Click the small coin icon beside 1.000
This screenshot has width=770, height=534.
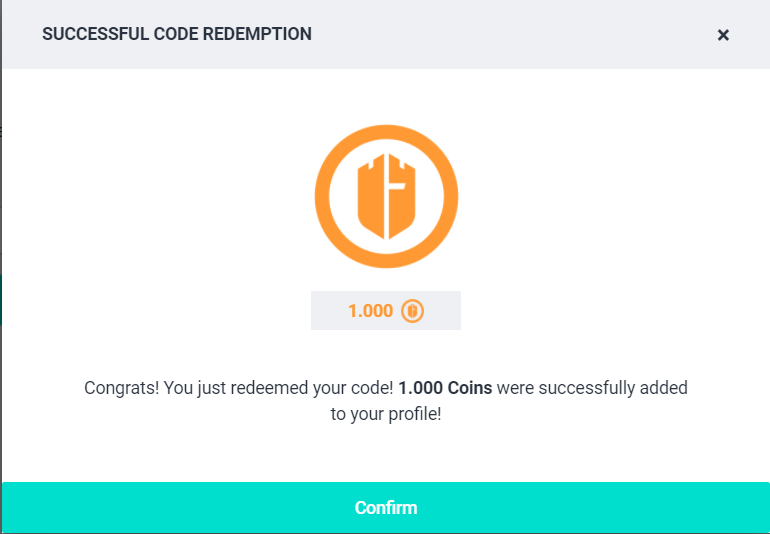(x=412, y=311)
